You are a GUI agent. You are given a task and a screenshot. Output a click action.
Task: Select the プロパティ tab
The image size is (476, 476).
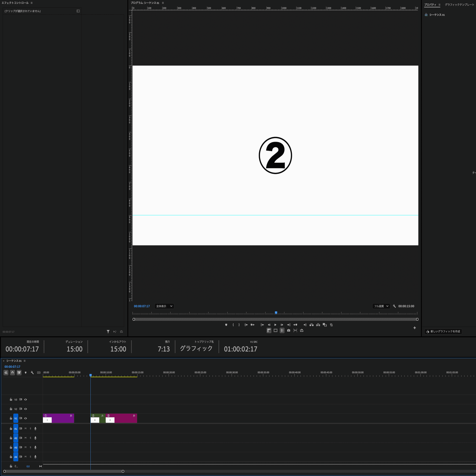click(x=430, y=5)
